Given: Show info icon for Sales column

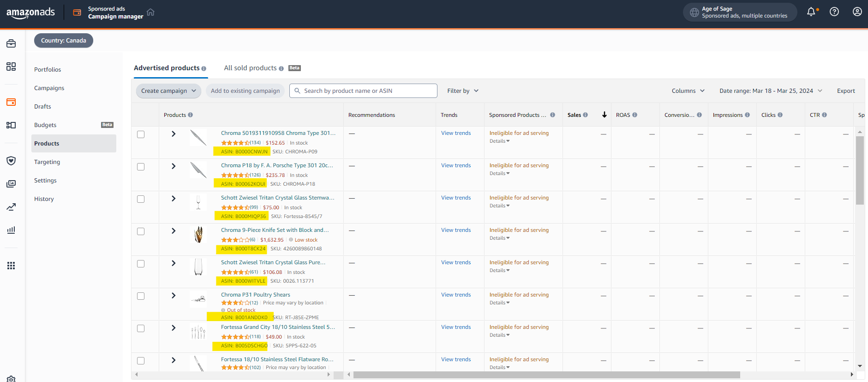Looking at the screenshot, I should (x=585, y=115).
